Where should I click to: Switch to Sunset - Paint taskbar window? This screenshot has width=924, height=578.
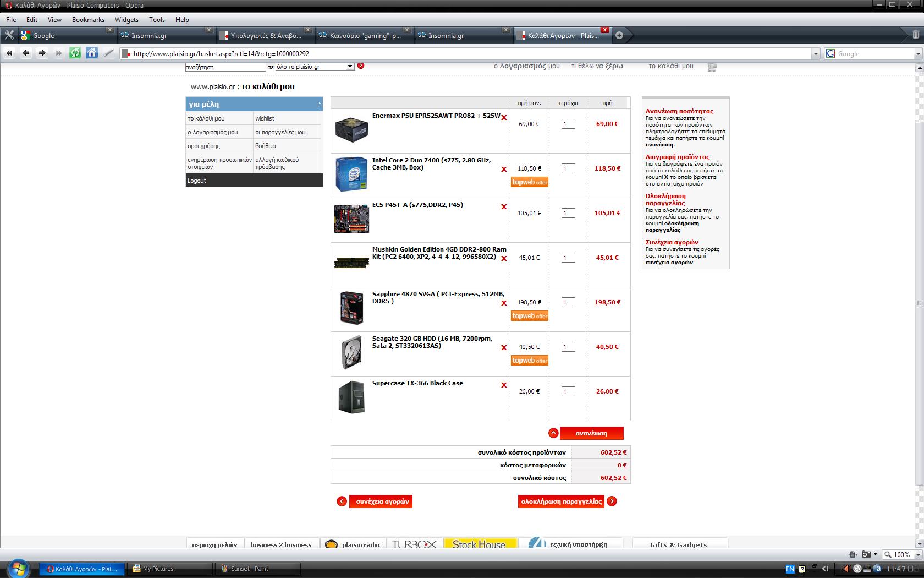[258, 569]
